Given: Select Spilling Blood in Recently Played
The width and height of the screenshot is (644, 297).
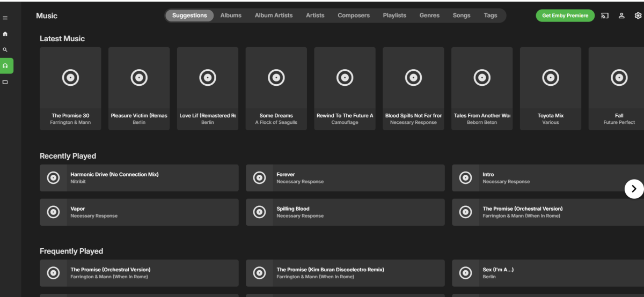Looking at the screenshot, I should [x=293, y=209].
